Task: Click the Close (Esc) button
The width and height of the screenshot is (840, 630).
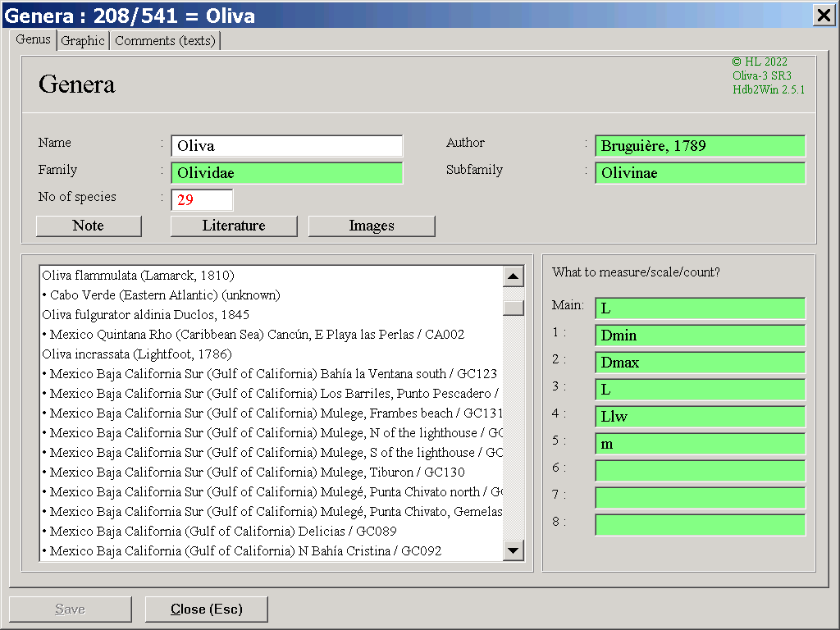Action: point(206,609)
